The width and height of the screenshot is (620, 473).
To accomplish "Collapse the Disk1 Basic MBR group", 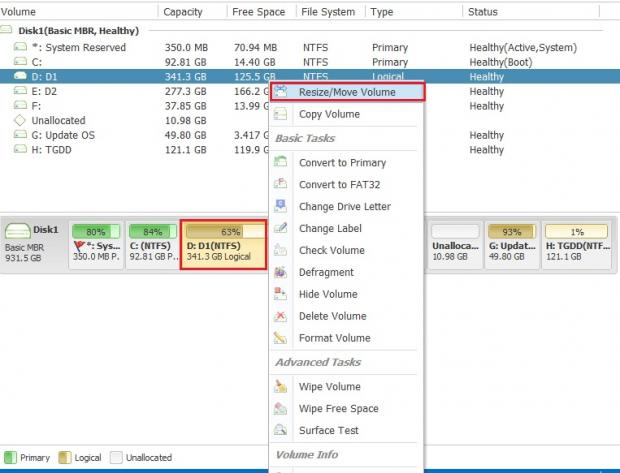I will (8, 31).
